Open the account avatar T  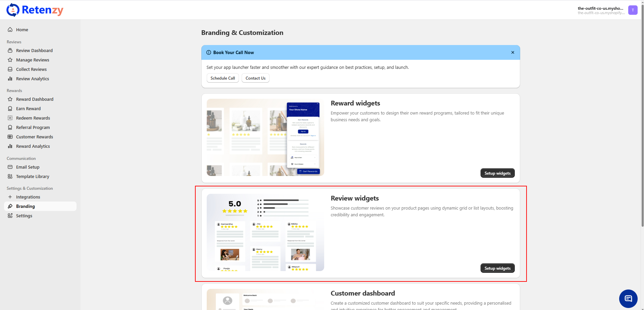(633, 10)
